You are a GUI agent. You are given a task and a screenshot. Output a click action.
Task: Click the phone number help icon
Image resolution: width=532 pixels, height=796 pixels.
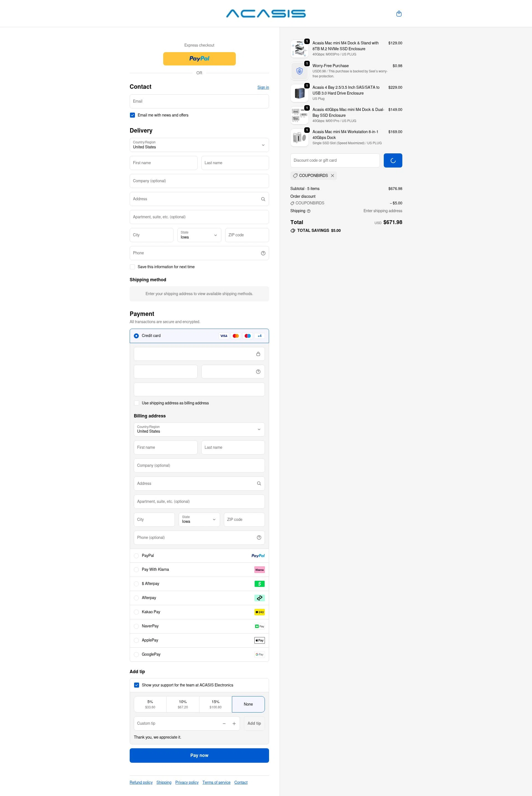click(x=263, y=253)
